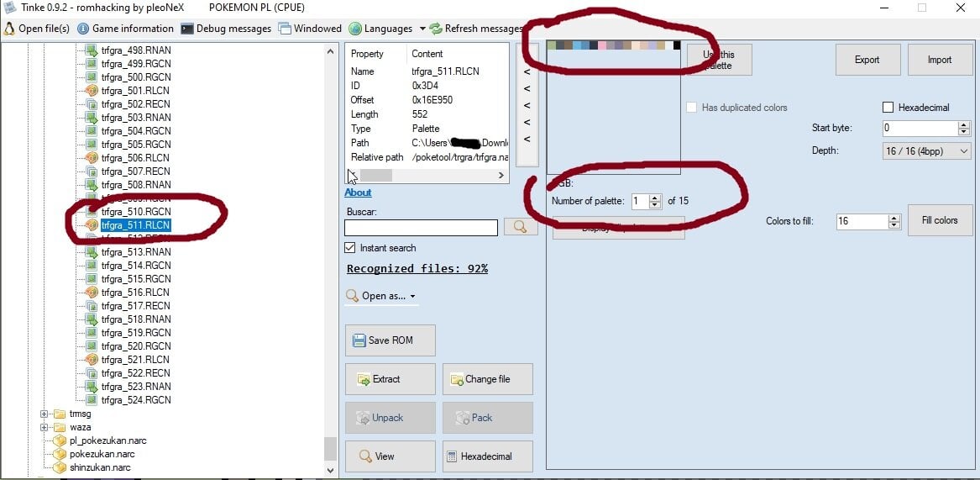The height and width of the screenshot is (480, 980).
Task: Click Export palette button
Action: coord(867,60)
